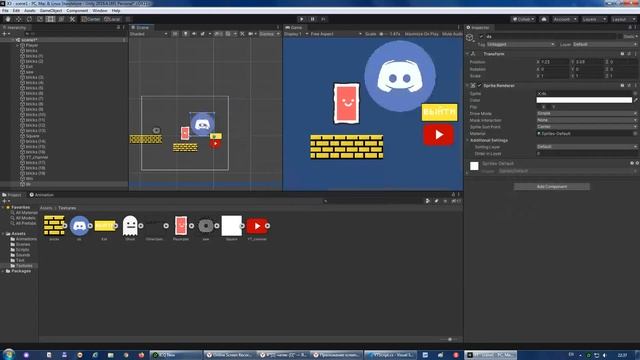Toggle 2D mode in Scene view
640x360 pixels.
click(x=175, y=34)
